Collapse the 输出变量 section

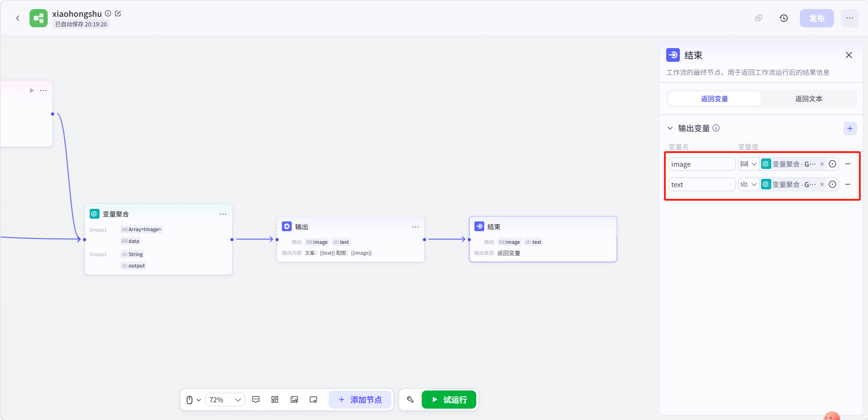pyautogui.click(x=670, y=128)
